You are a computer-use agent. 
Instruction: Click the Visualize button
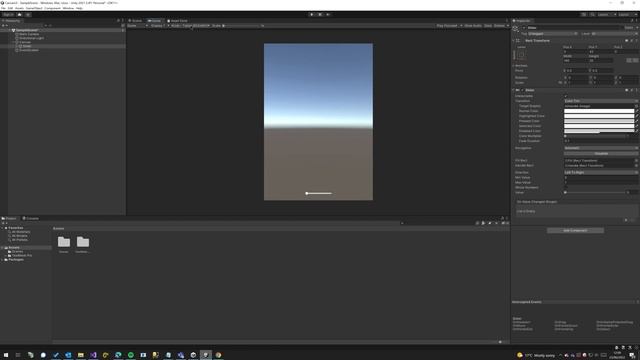[x=601, y=153]
